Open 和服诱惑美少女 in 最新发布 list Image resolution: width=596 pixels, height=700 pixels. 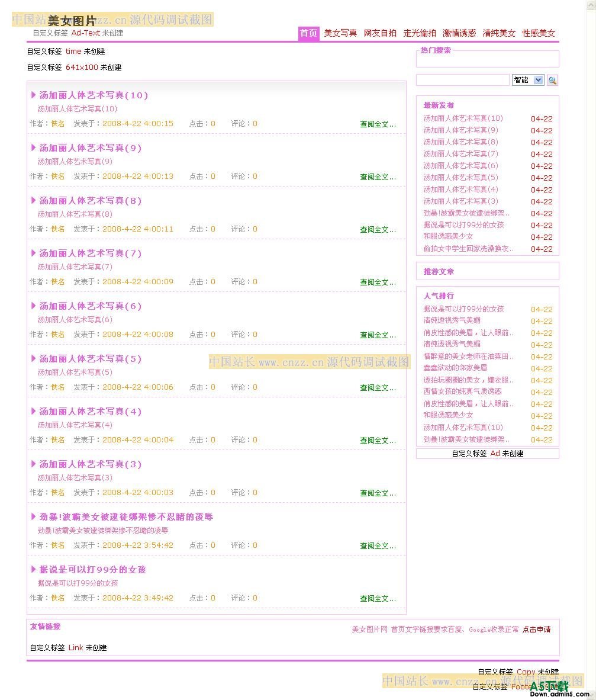[x=449, y=236]
